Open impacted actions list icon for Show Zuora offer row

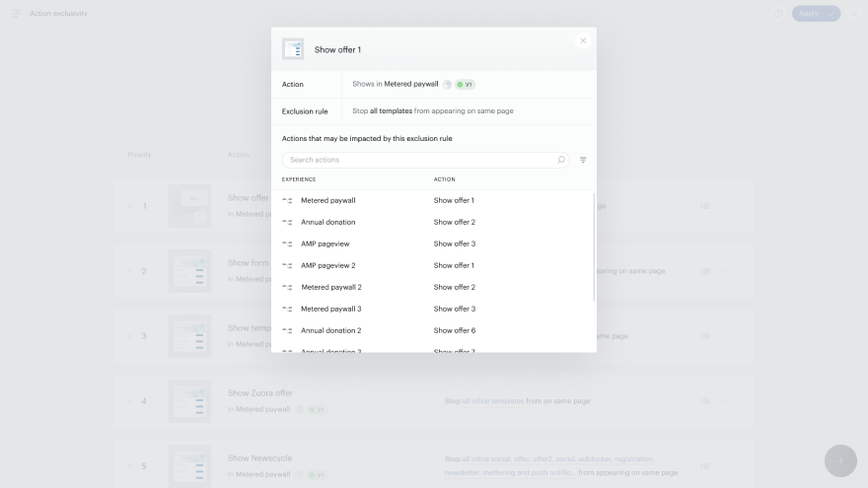pos(705,401)
